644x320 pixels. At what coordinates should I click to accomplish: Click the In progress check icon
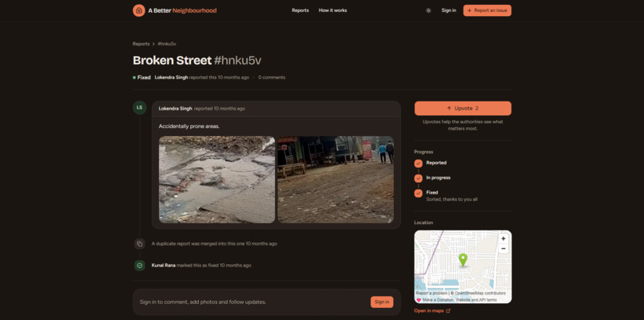(x=418, y=178)
